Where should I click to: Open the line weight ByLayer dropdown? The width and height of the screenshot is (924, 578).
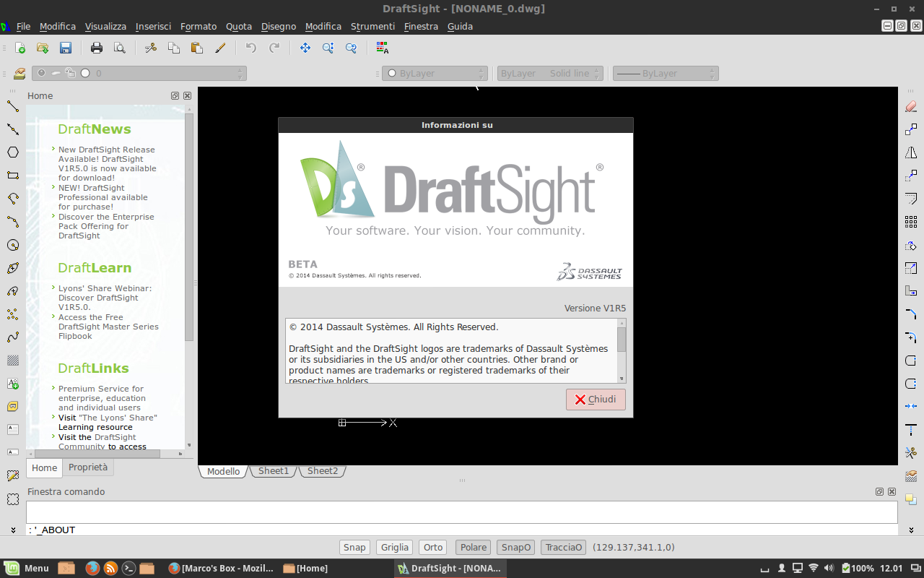pos(666,73)
